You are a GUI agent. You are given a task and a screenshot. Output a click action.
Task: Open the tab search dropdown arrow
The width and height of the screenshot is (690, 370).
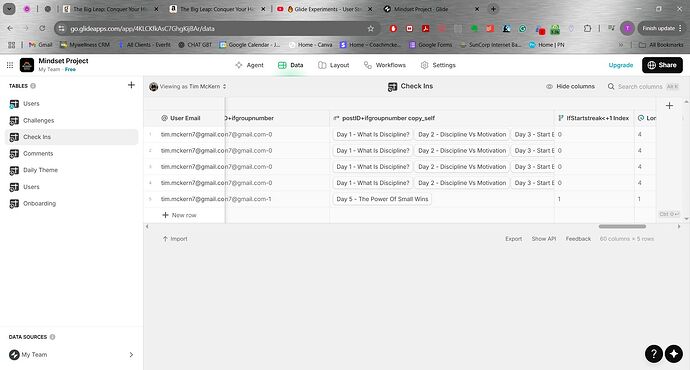point(9,9)
